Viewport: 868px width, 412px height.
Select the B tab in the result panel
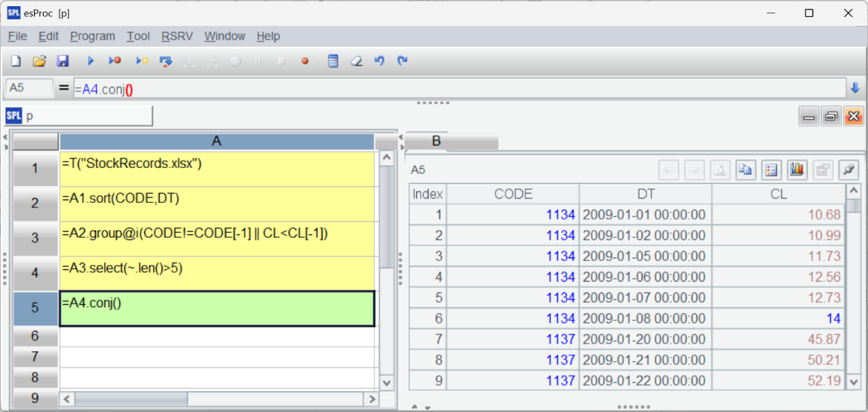pyautogui.click(x=436, y=141)
